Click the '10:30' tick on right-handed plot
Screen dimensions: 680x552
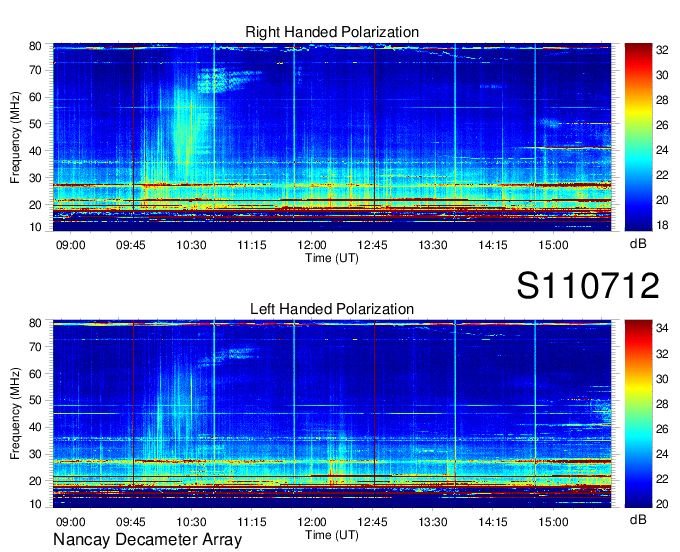click(x=191, y=245)
